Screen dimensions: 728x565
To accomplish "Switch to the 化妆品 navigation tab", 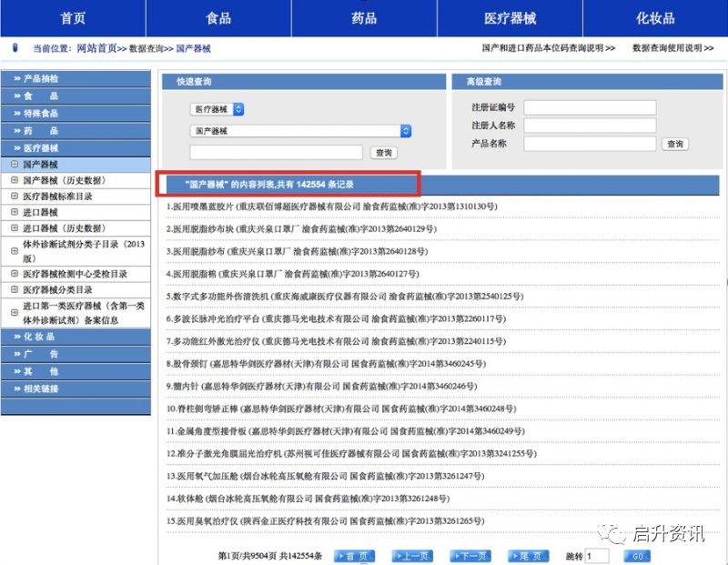I will point(654,18).
